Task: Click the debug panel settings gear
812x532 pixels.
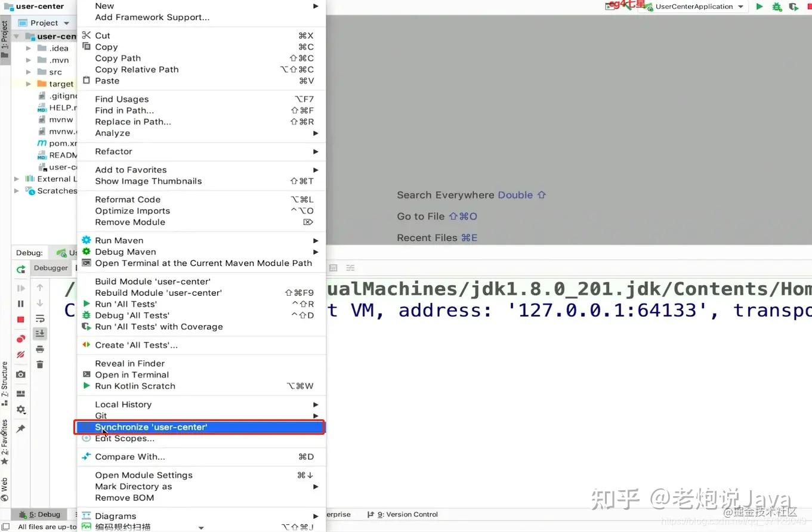Action: point(21,410)
